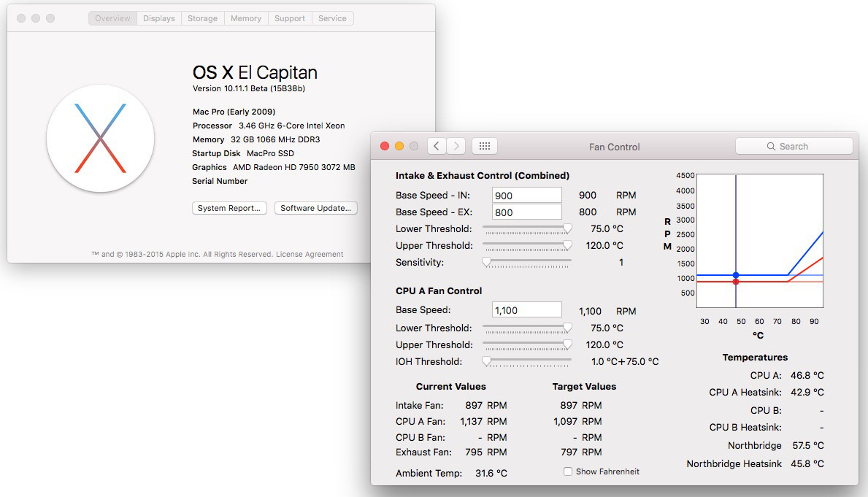Click System Report button
The width and height of the screenshot is (868, 497).
coord(229,208)
